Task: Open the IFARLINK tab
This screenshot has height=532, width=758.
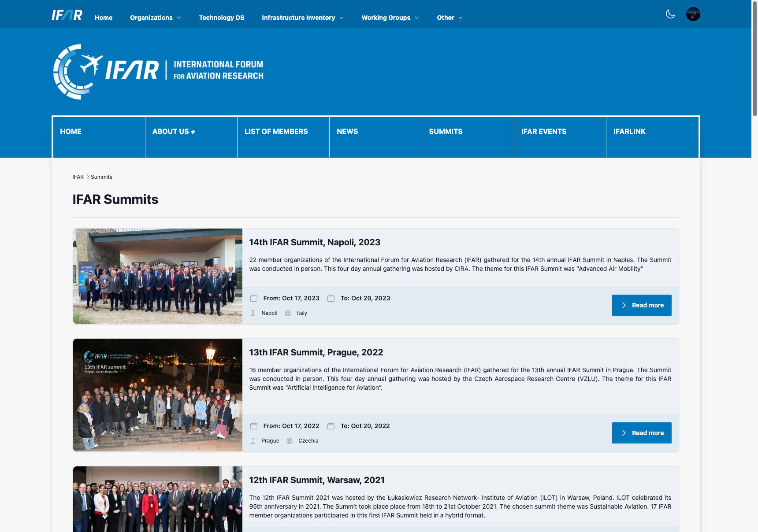Action: (652, 137)
